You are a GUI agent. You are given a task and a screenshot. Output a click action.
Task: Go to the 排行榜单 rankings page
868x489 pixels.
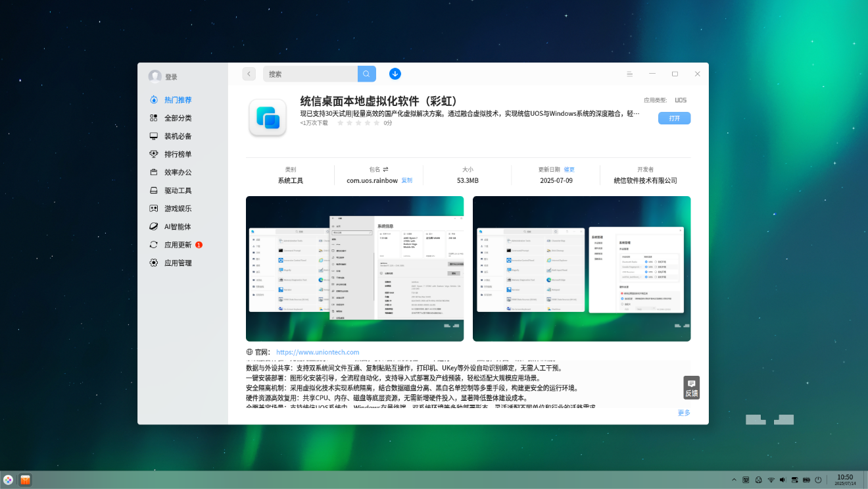pos(178,154)
